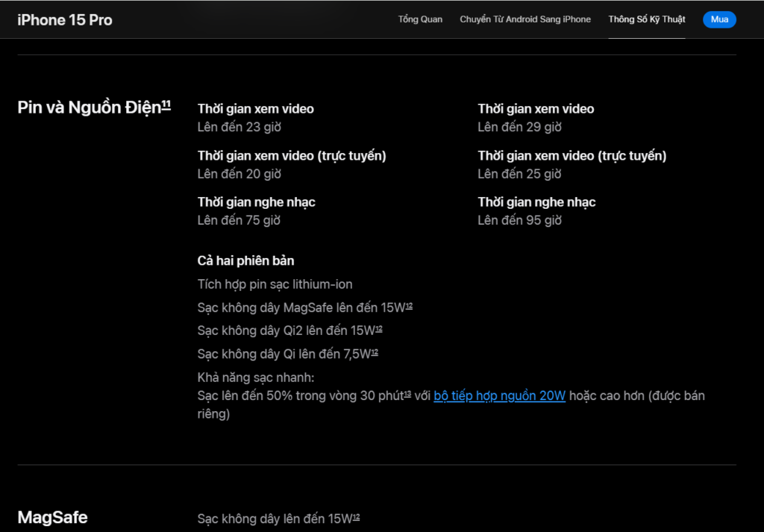Click Thời gian xem video heading above 23 giờ
764x532 pixels.
pos(255,109)
